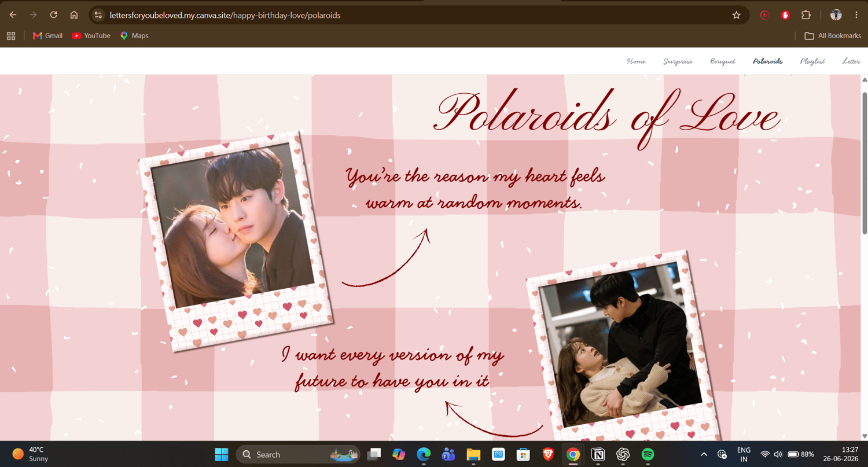Go back to the previous page

[13, 15]
